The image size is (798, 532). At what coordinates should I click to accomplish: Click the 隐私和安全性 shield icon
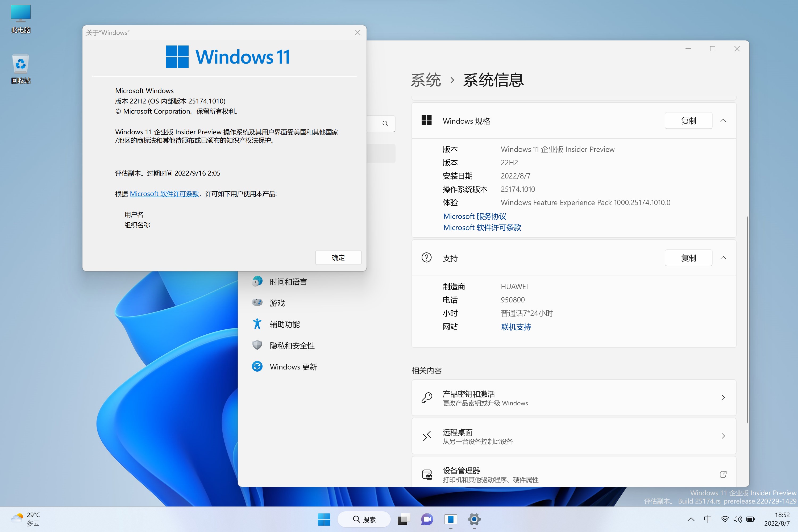[257, 345]
